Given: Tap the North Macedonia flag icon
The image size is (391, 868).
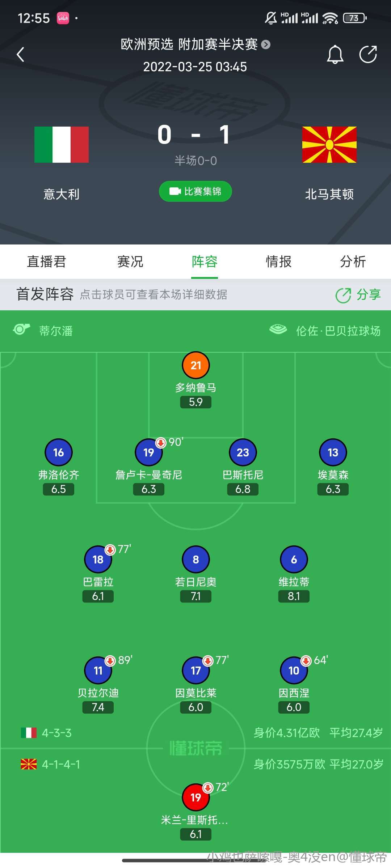Looking at the screenshot, I should (x=329, y=145).
